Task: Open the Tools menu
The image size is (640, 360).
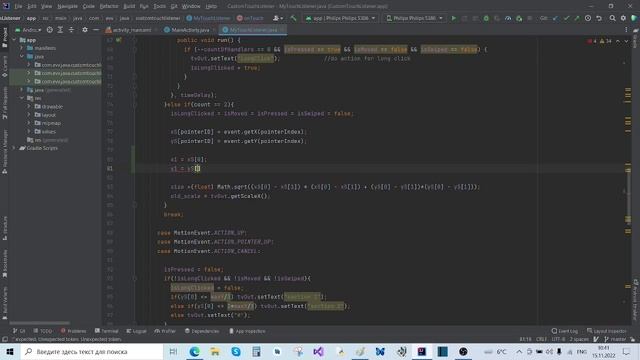Action: pyautogui.click(x=160, y=6)
